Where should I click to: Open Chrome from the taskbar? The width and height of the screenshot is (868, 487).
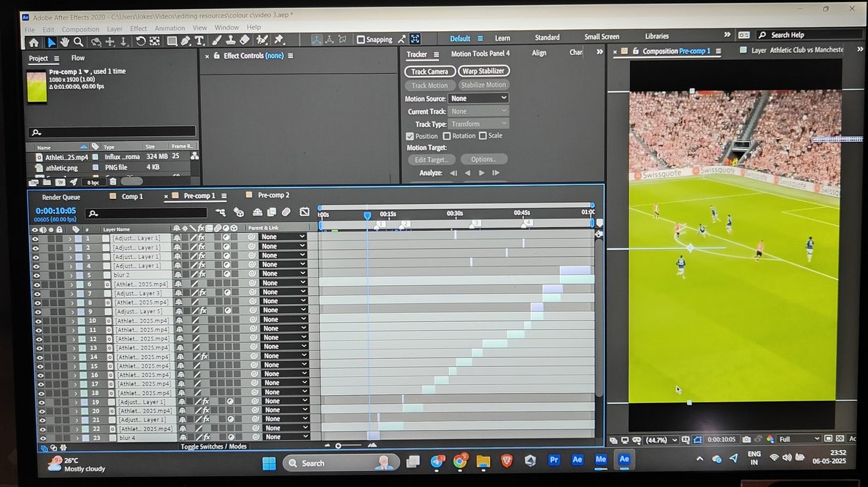tap(461, 460)
